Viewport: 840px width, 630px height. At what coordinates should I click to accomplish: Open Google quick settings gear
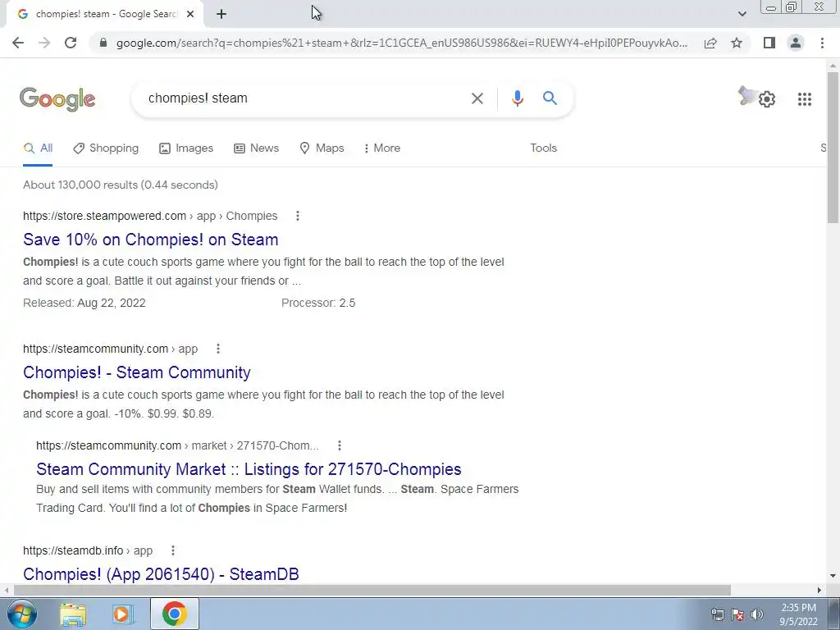[767, 99]
